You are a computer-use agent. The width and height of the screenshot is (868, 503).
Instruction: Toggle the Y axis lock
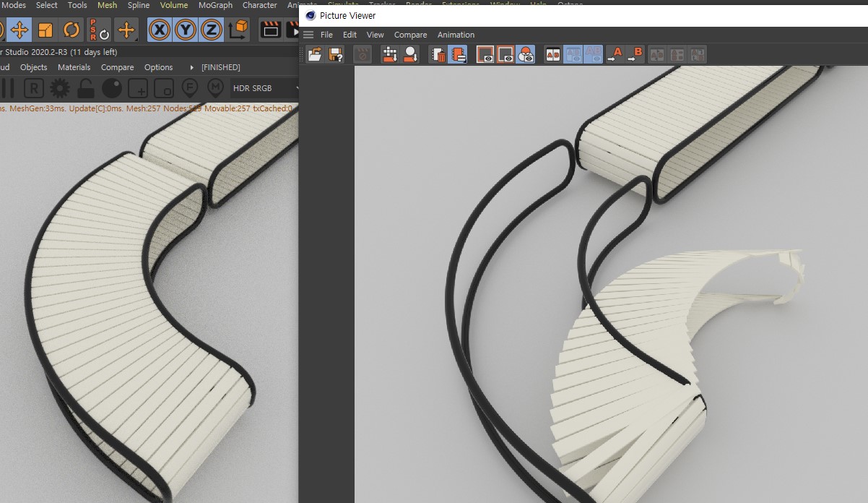[186, 30]
